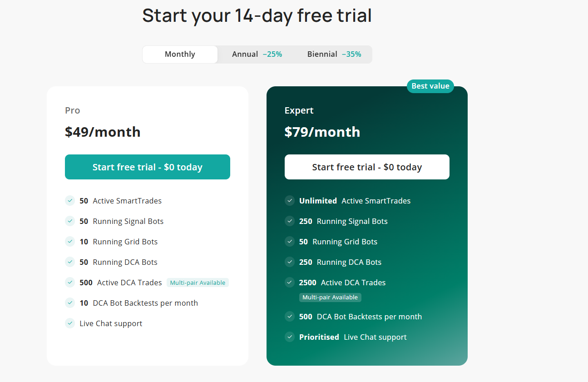Click the Pro plan $49/month price
This screenshot has height=382, width=588.
(x=103, y=132)
